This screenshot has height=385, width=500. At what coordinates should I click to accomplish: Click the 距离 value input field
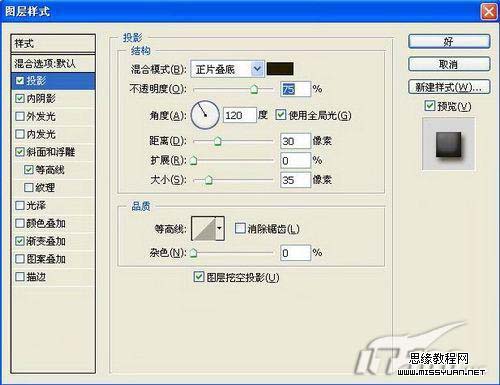pyautogui.click(x=295, y=141)
